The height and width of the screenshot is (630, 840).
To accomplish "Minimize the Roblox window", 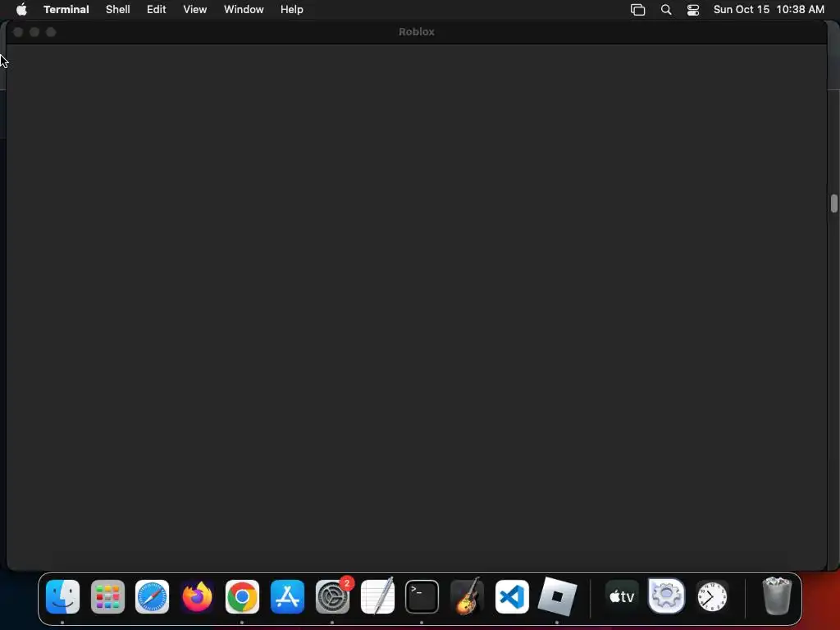I will coord(34,32).
